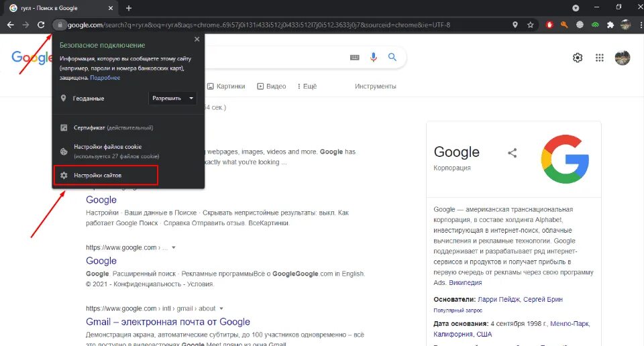The height and width of the screenshot is (346, 644).
Task: Open the Google apps grid
Action: point(600,58)
